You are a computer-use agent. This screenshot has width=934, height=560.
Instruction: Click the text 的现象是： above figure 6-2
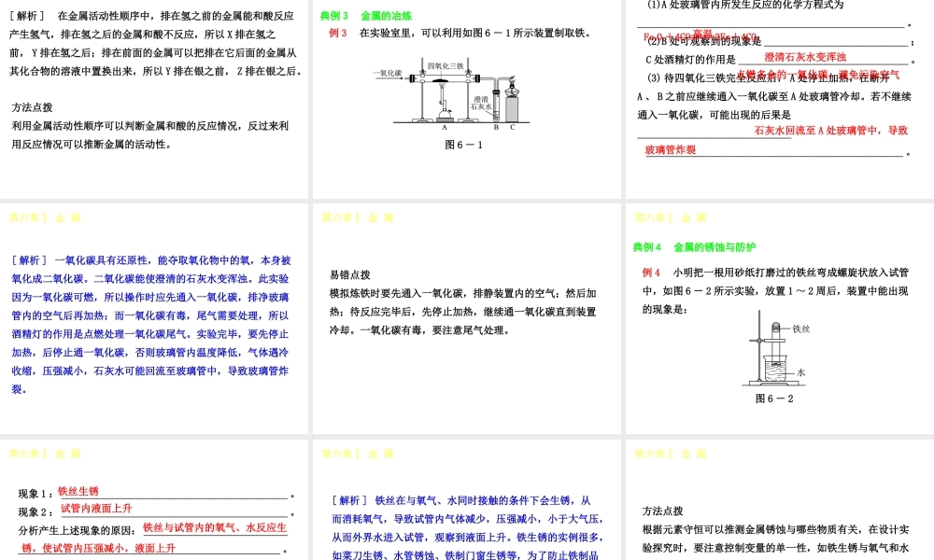pyautogui.click(x=665, y=310)
